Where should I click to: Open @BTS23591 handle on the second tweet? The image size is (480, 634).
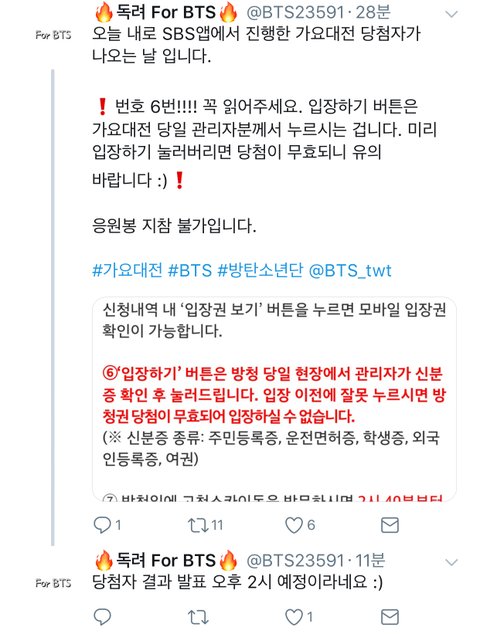pyautogui.click(x=295, y=560)
